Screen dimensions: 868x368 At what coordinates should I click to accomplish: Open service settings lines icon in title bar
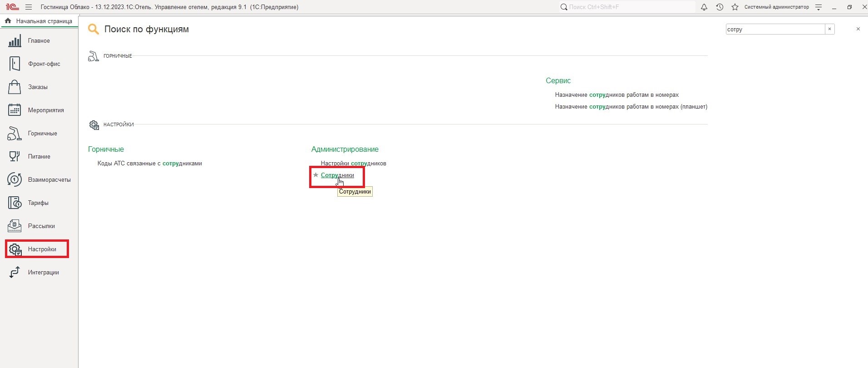[x=819, y=7]
